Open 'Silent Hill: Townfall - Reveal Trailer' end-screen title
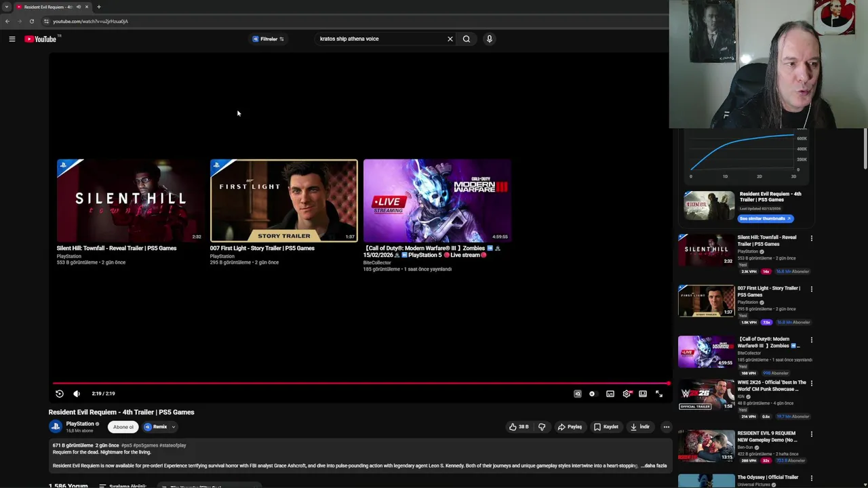This screenshot has width=868, height=488. 117,248
